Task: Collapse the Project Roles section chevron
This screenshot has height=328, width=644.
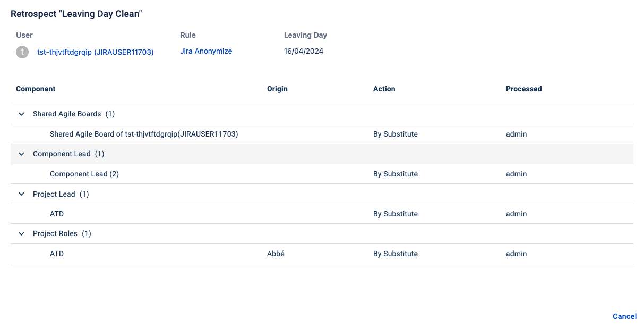Action: tap(22, 233)
